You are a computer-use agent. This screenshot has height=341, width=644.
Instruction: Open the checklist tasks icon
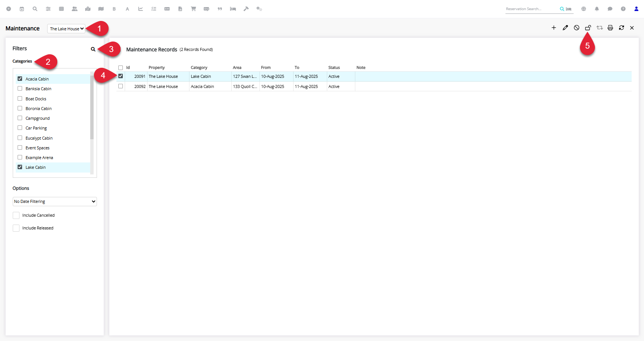pyautogui.click(x=154, y=9)
